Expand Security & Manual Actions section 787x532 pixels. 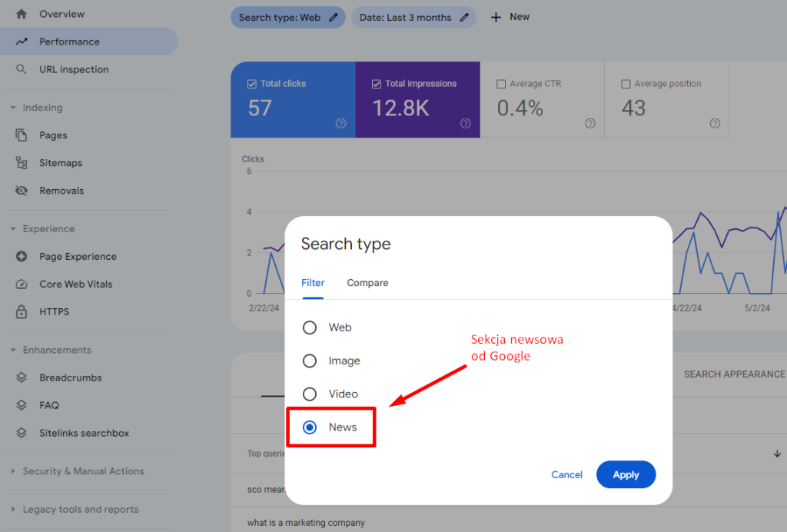(13, 471)
